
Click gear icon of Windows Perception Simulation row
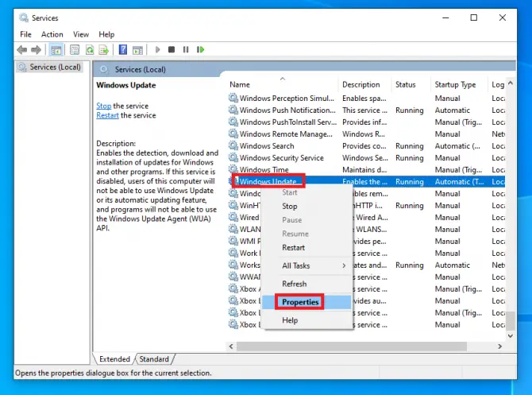coord(233,99)
